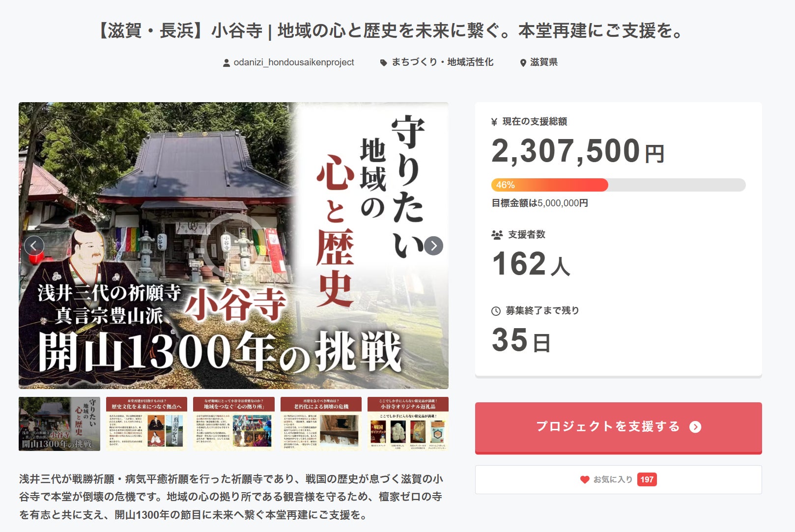Select the 老朽化による倒壊の危機 thumbnail
This screenshot has width=795, height=532.
tap(321, 424)
